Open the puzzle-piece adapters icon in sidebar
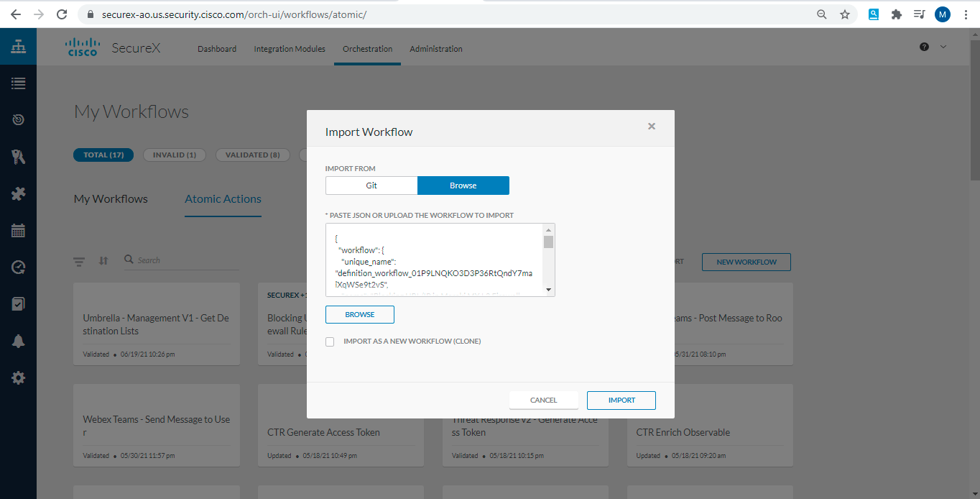Viewport: 980px width, 499px height. pos(18,193)
